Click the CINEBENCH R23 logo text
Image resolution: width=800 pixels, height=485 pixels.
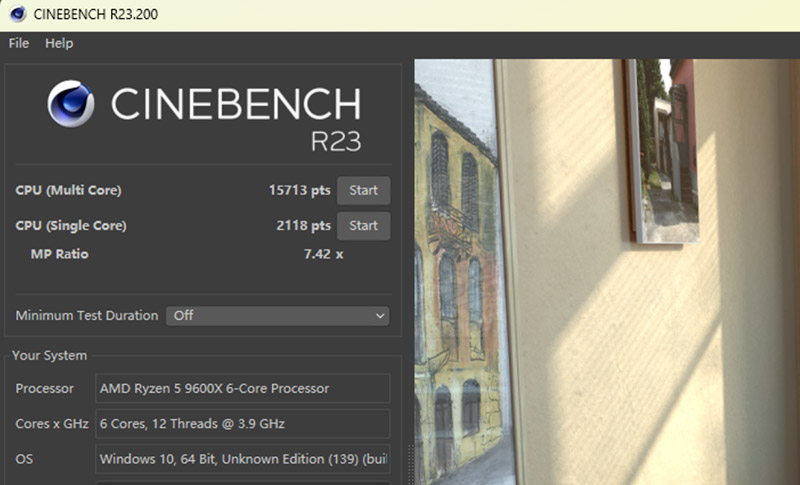[236, 118]
